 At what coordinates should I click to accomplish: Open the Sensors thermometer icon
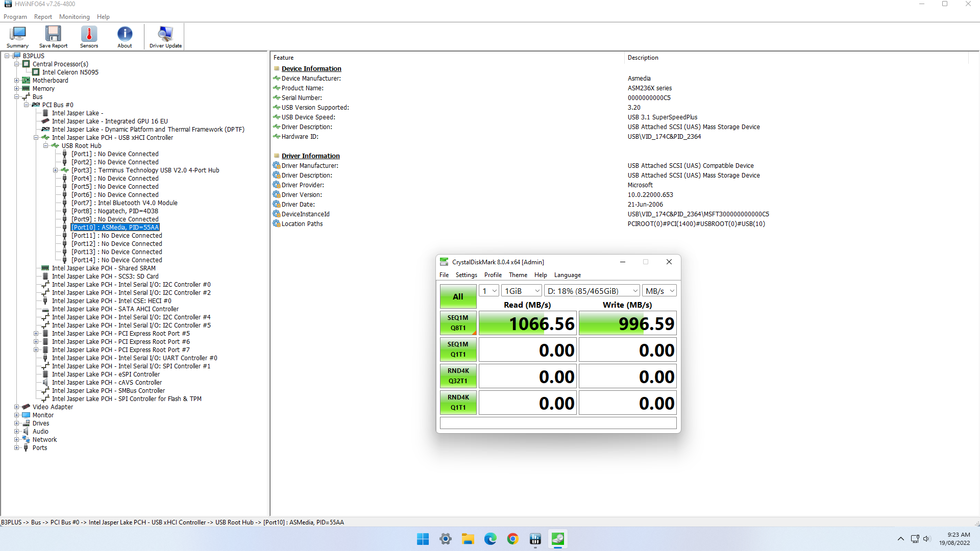(x=89, y=37)
